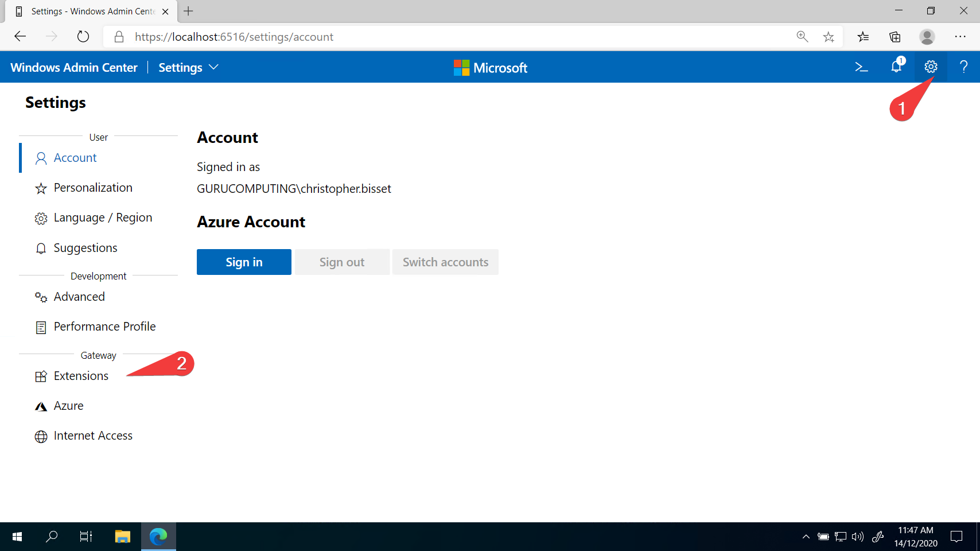Open the Help question mark icon
Image resolution: width=980 pixels, height=551 pixels.
click(964, 67)
